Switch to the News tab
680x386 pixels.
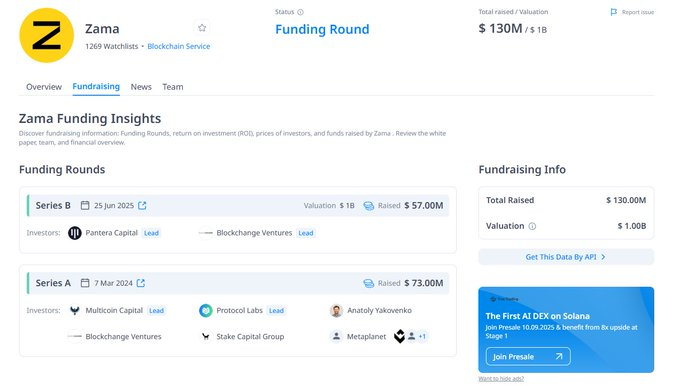[141, 87]
